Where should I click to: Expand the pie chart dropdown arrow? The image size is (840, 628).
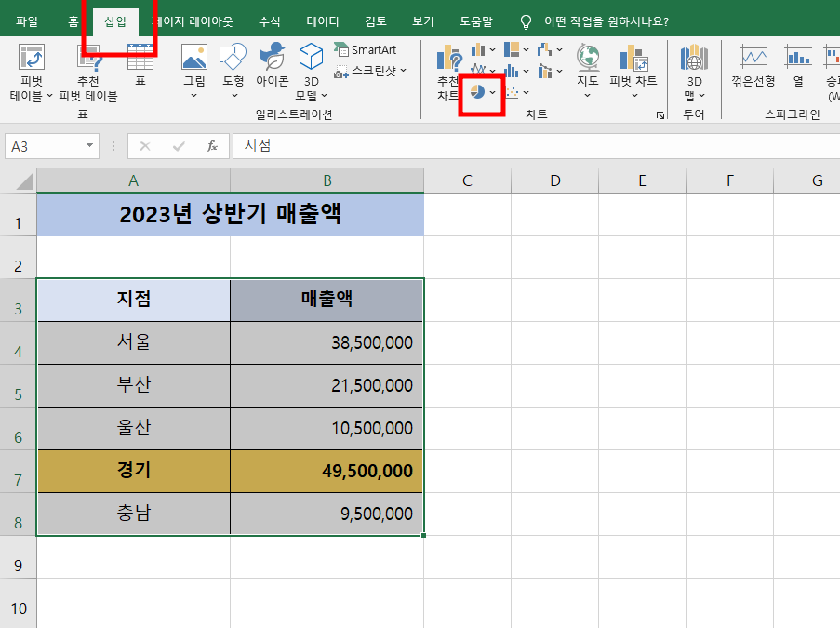tap(492, 92)
